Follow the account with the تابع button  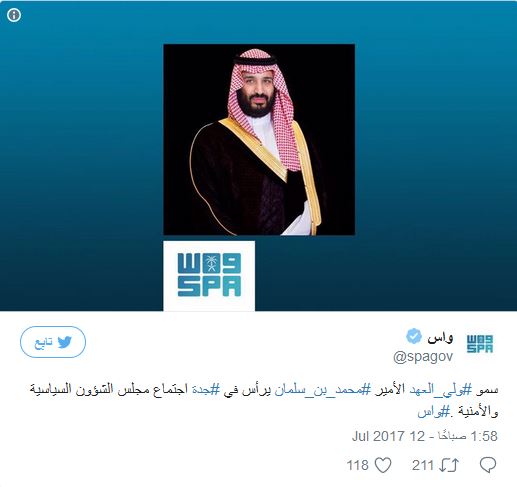[53, 342]
